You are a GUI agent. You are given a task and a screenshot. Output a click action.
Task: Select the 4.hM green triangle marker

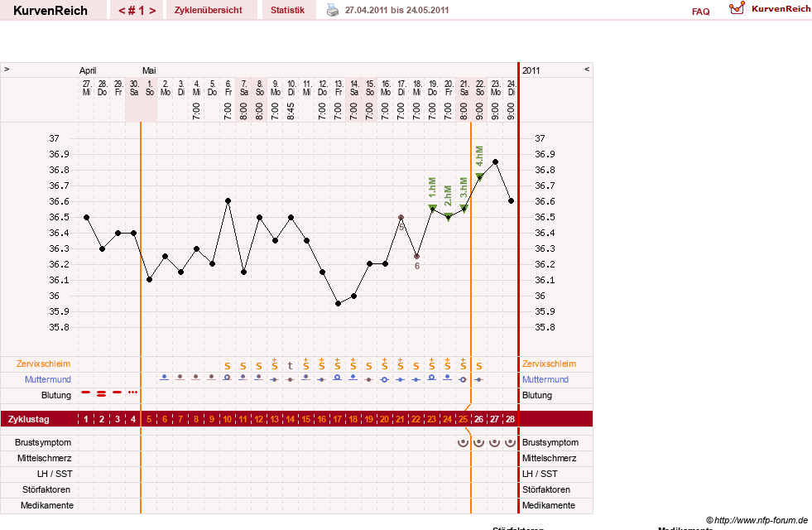tap(479, 176)
